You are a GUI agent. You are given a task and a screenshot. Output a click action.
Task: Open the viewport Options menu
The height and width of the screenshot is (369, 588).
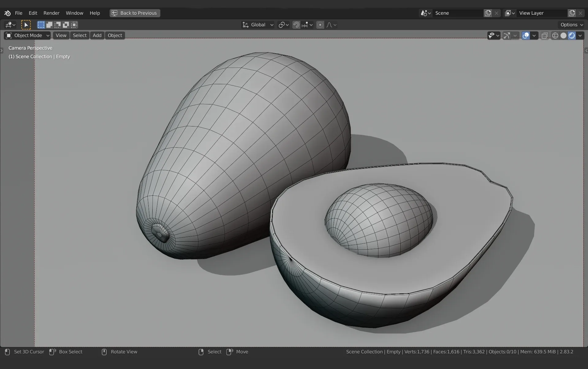click(571, 25)
